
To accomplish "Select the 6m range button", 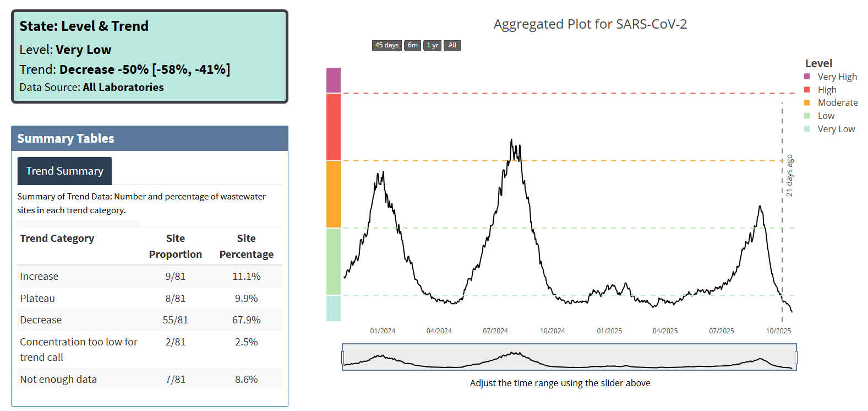I will click(413, 45).
